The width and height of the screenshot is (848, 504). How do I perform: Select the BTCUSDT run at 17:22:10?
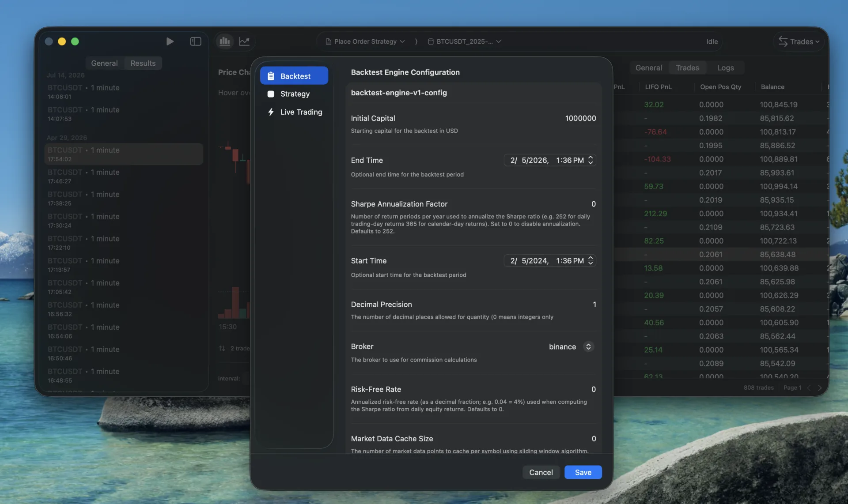pyautogui.click(x=124, y=243)
